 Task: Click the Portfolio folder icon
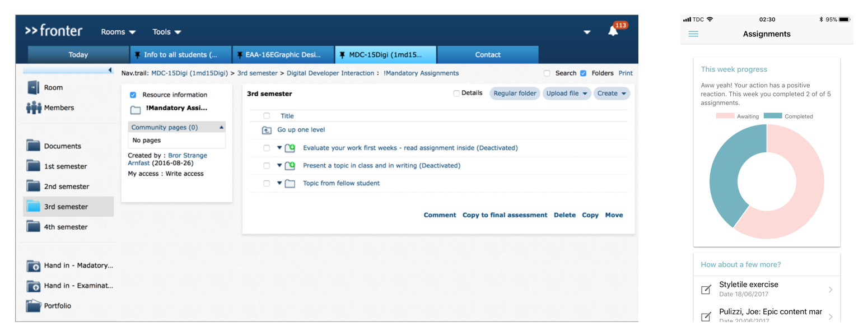34,306
